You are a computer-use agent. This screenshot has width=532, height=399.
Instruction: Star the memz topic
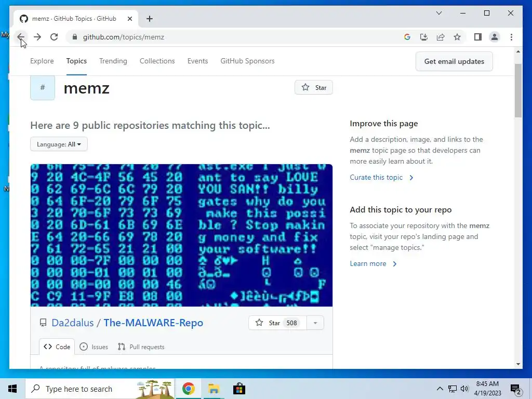(x=313, y=87)
